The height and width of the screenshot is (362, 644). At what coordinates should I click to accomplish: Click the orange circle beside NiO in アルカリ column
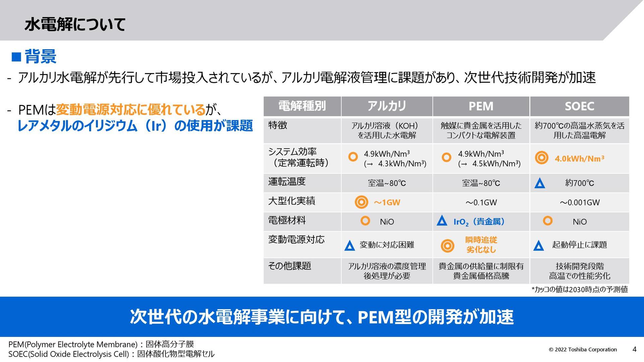click(365, 221)
